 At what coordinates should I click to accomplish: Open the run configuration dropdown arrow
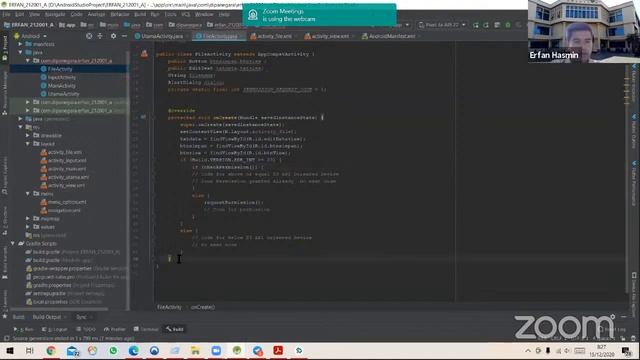coord(407,25)
